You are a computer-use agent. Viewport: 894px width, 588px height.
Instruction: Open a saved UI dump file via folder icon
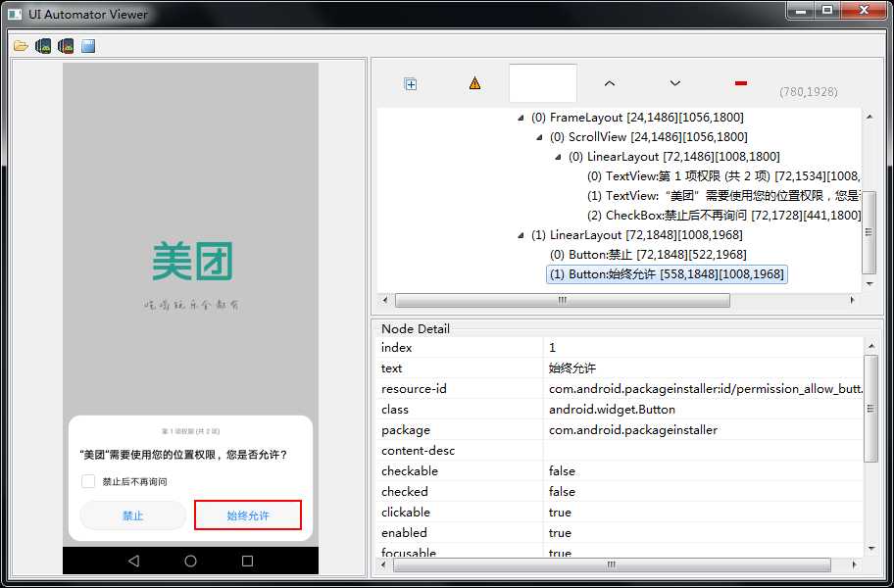tap(22, 46)
